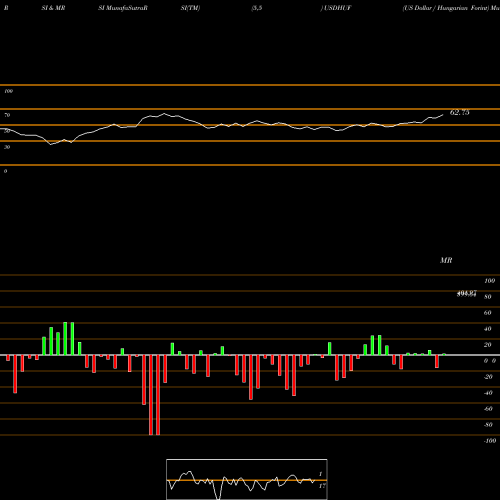
Task: Click the 0 label below the RSI panel
Action: coord(5,171)
